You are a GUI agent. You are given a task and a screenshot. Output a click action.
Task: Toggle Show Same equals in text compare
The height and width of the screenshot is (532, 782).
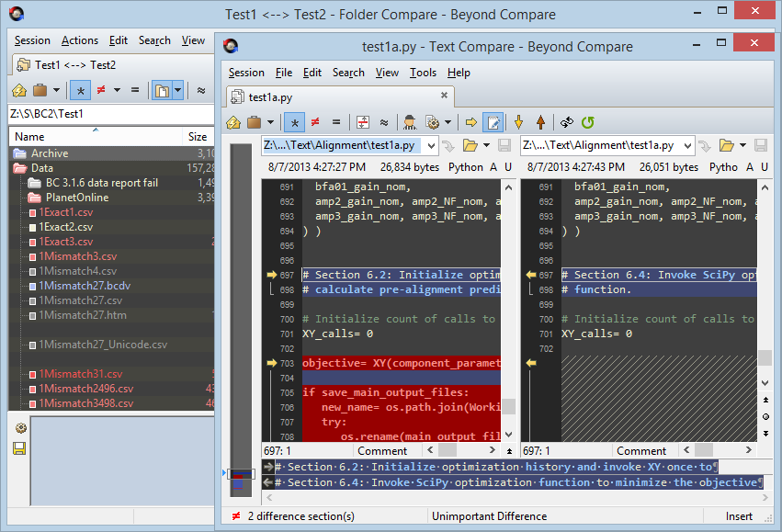336,121
